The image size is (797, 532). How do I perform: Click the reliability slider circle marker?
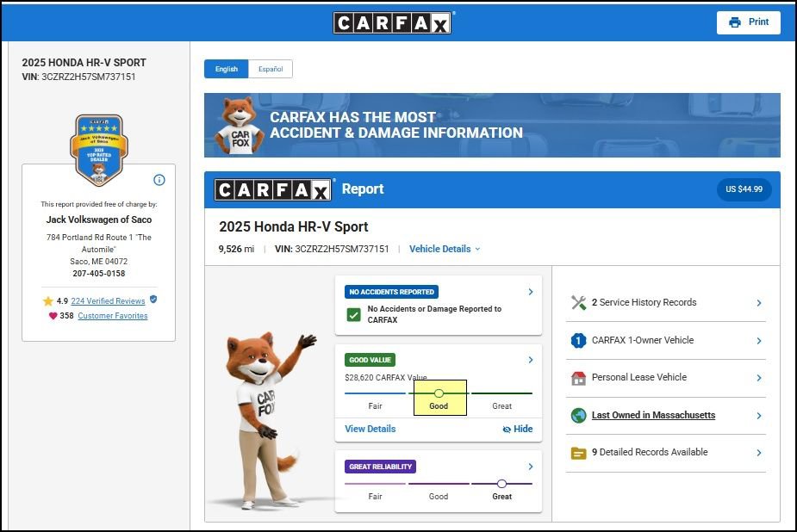tap(501, 484)
